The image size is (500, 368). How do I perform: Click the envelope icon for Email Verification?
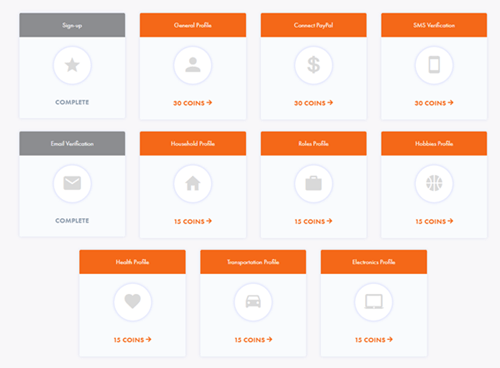pos(72,183)
